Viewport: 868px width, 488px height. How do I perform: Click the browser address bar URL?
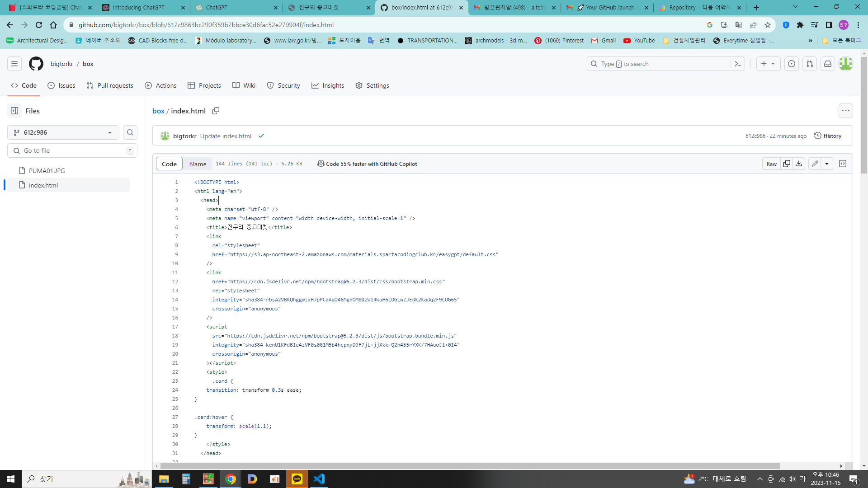tap(206, 25)
